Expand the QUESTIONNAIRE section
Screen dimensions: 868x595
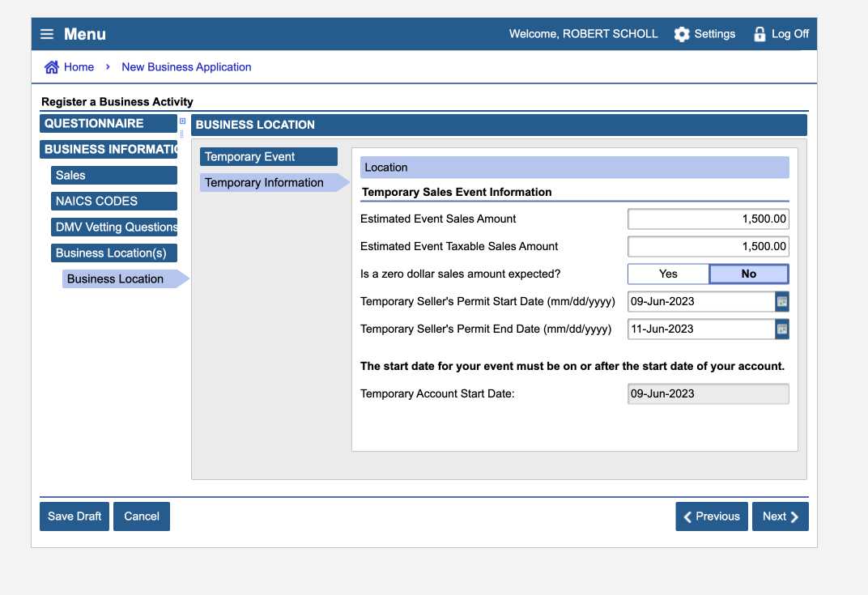tap(108, 124)
